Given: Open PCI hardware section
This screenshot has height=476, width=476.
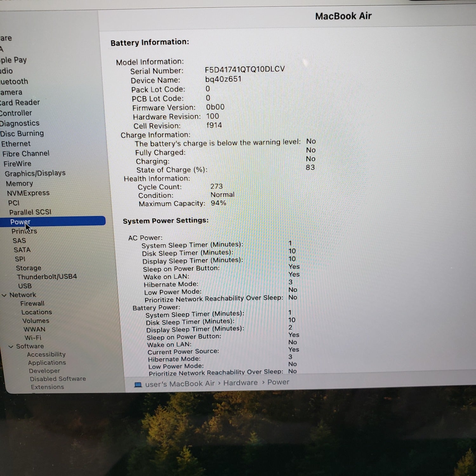Looking at the screenshot, I should tap(14, 203).
